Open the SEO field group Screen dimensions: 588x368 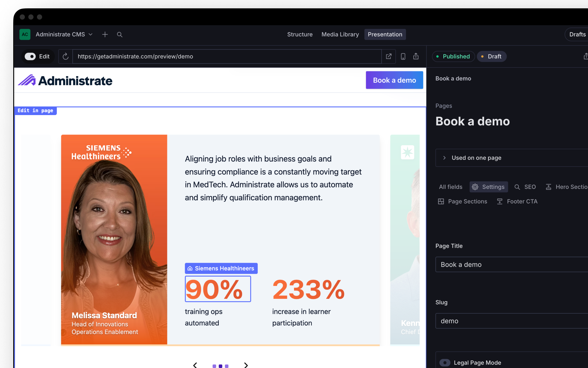click(525, 187)
